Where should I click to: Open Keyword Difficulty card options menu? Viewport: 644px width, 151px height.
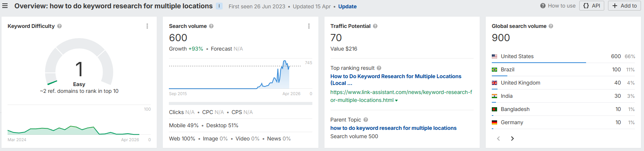[x=147, y=26]
